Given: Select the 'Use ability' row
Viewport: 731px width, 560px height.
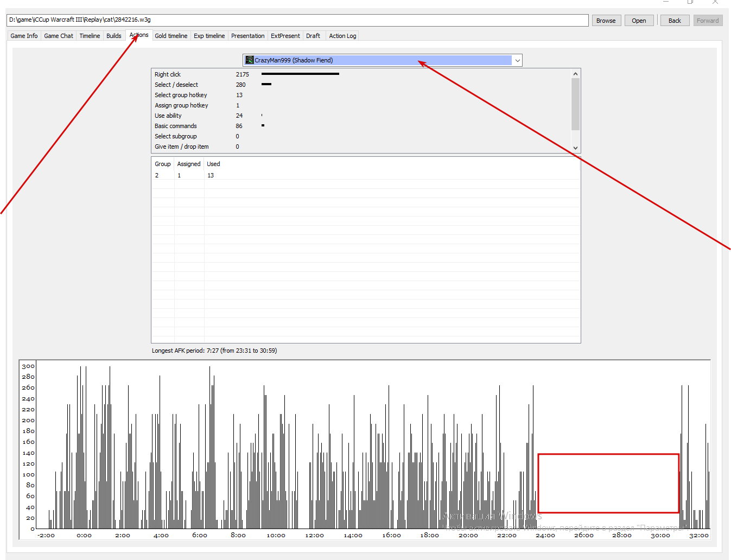Looking at the screenshot, I should pyautogui.click(x=361, y=116).
